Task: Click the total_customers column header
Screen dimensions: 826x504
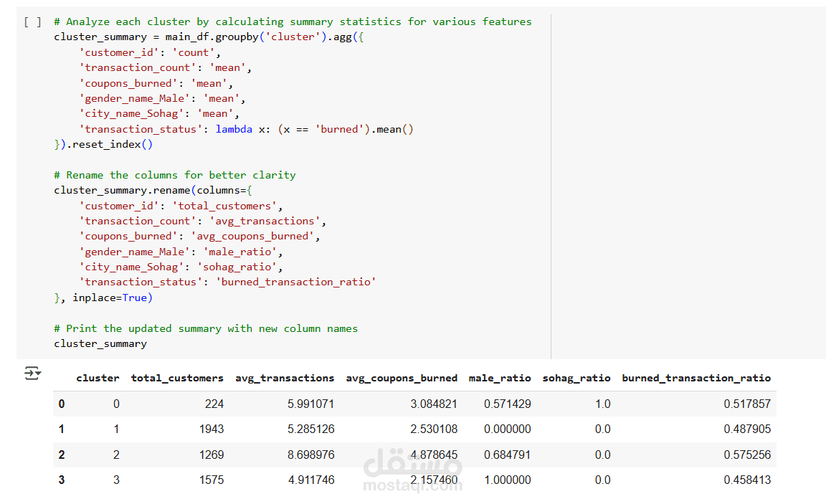Action: 177,378
